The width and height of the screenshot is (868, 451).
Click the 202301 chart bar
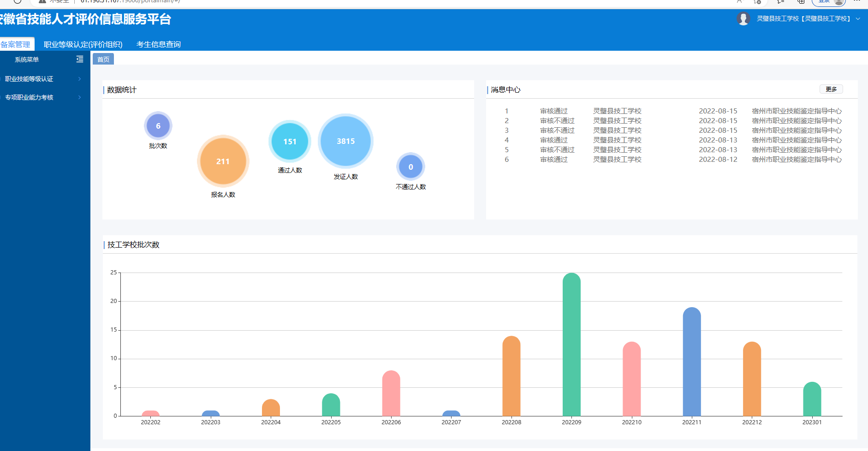812,399
